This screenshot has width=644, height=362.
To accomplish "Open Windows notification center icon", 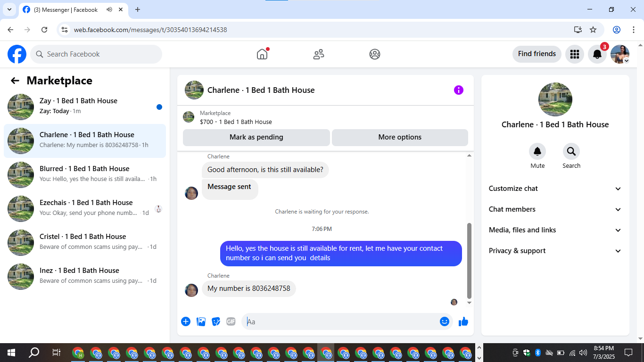I will pyautogui.click(x=628, y=353).
